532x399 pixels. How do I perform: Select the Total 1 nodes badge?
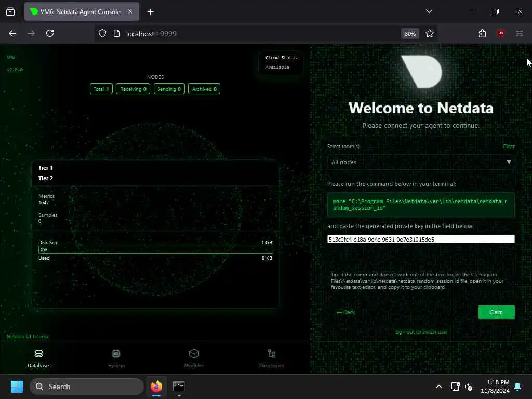coord(101,89)
